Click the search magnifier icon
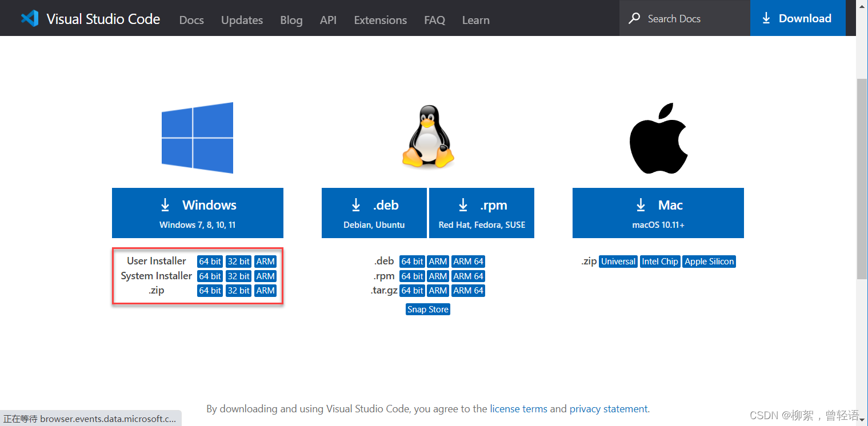Image resolution: width=868 pixels, height=426 pixels. (x=634, y=19)
